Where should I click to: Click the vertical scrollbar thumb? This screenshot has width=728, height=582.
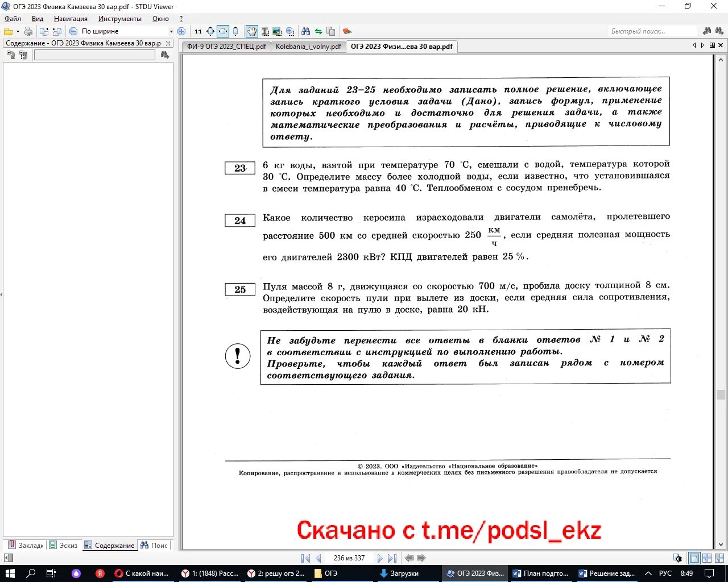pyautogui.click(x=721, y=395)
